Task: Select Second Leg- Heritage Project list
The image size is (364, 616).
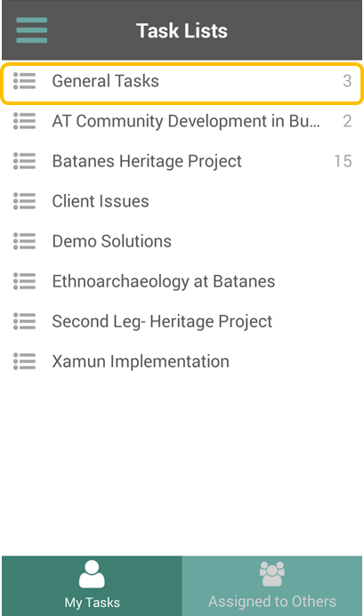Action: [x=182, y=321]
